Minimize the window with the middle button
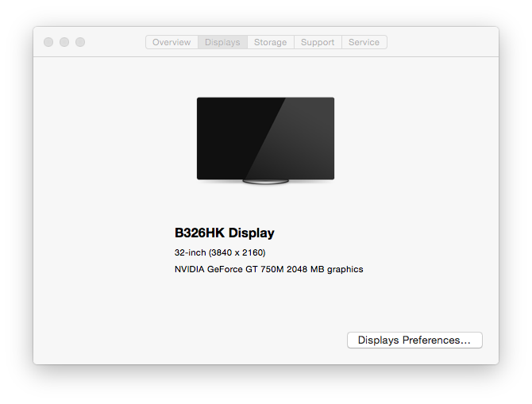The width and height of the screenshot is (532, 404). 64,42
